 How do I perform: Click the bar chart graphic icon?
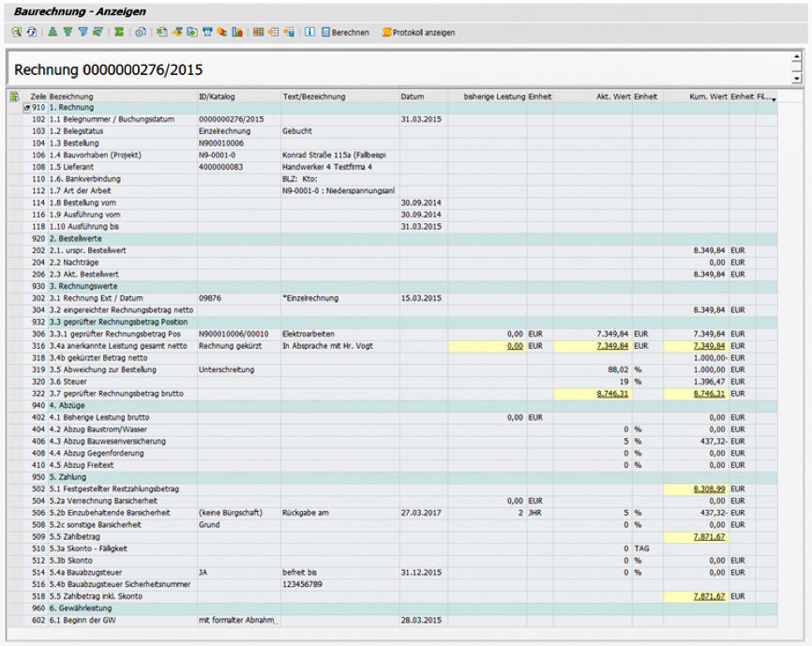[237, 32]
